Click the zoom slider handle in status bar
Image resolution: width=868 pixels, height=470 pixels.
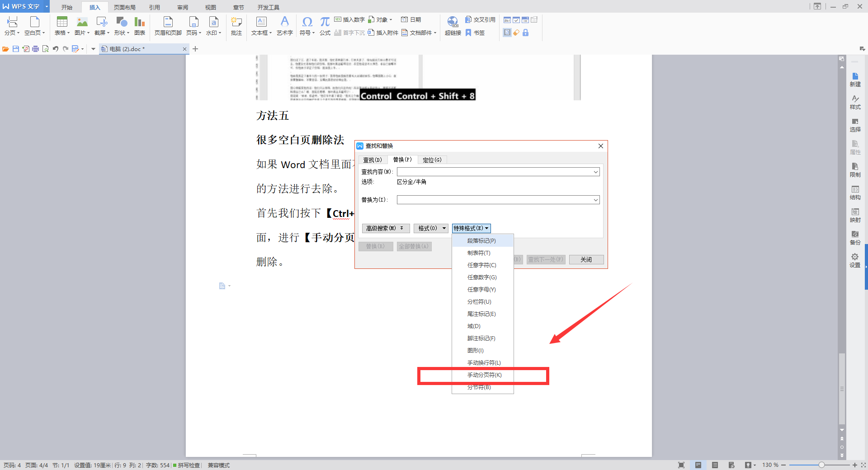pyautogui.click(x=821, y=465)
